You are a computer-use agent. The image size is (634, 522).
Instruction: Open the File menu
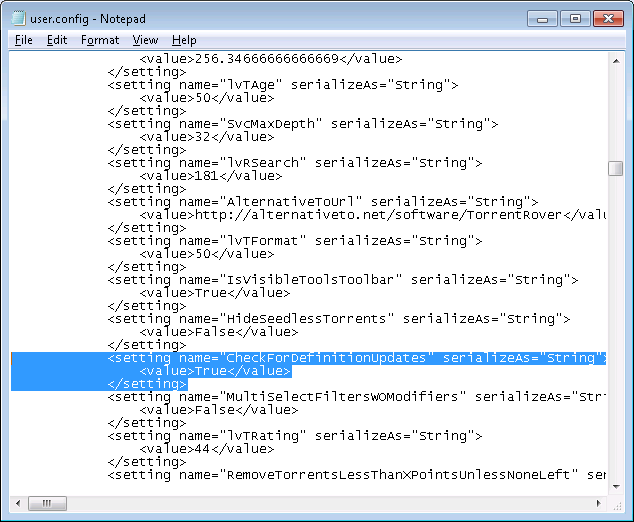pos(23,40)
